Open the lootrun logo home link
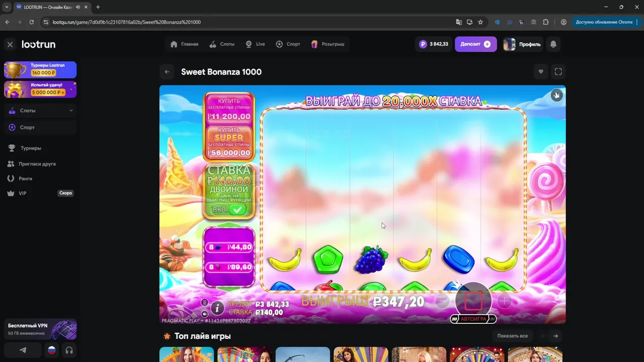The width and height of the screenshot is (644, 362). (x=38, y=44)
